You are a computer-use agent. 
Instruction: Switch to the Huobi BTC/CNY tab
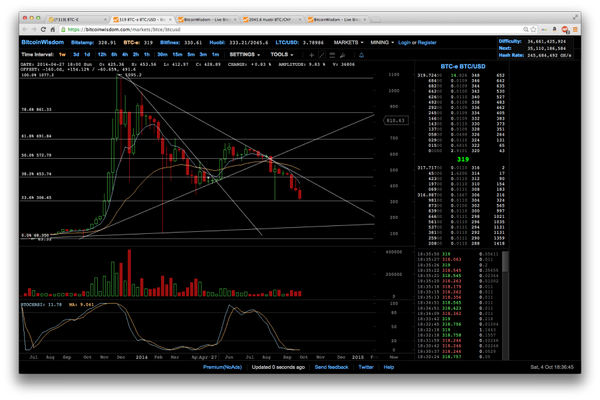272,20
